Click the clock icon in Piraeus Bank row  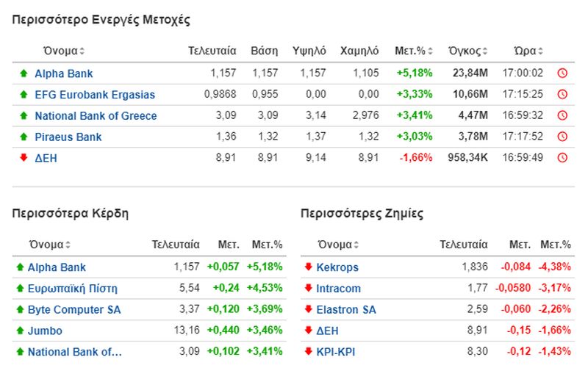pyautogui.click(x=562, y=137)
